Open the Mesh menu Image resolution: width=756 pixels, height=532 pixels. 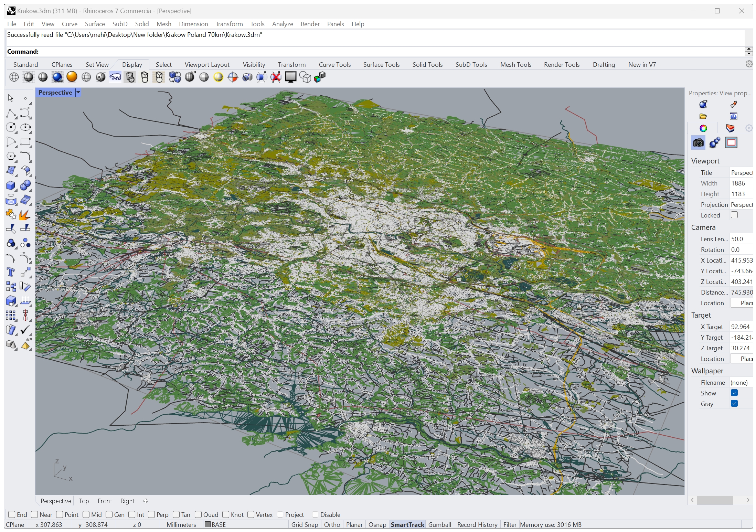click(164, 24)
